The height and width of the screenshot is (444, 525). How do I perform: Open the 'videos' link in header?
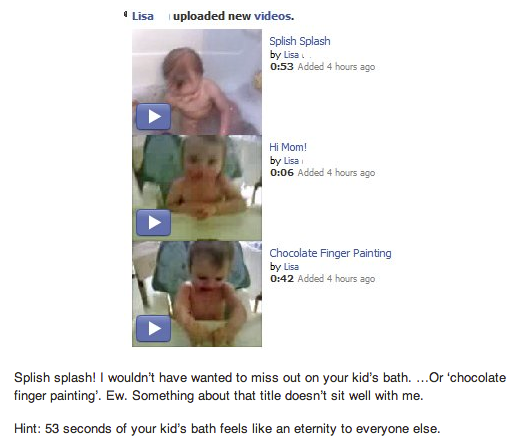coord(274,16)
